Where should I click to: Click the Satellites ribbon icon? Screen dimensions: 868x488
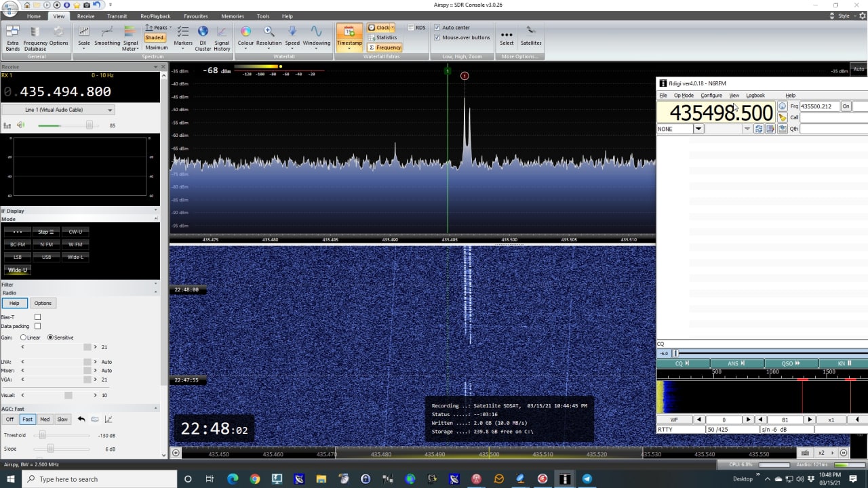pos(531,36)
